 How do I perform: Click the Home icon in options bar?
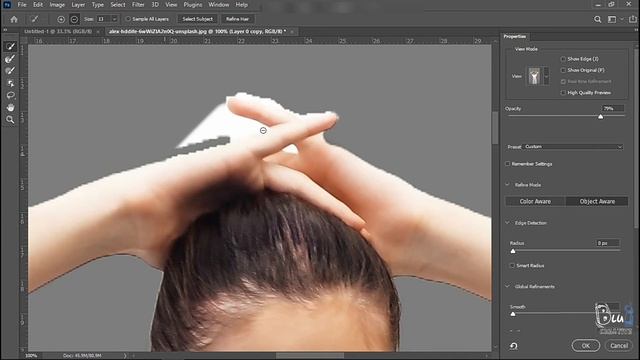[x=14, y=19]
